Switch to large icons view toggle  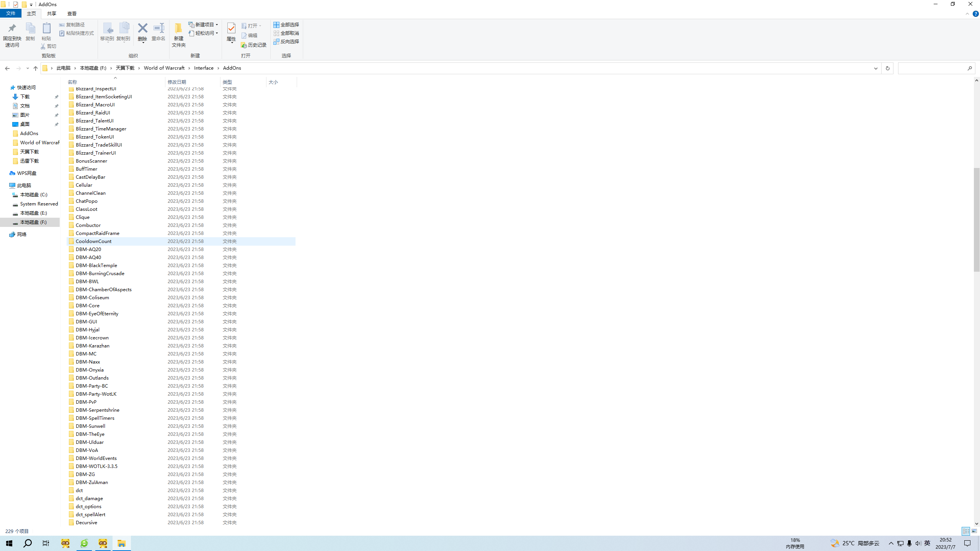(974, 531)
